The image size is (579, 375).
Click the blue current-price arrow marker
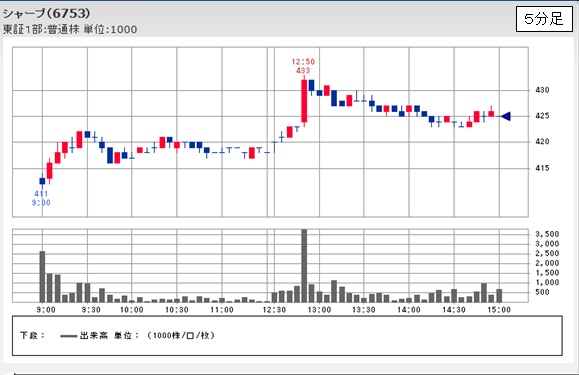click(506, 116)
